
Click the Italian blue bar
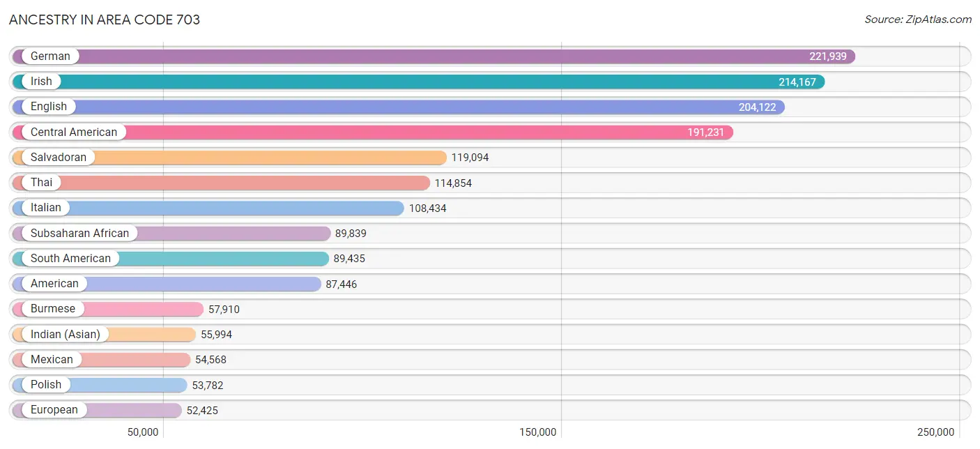[208, 208]
